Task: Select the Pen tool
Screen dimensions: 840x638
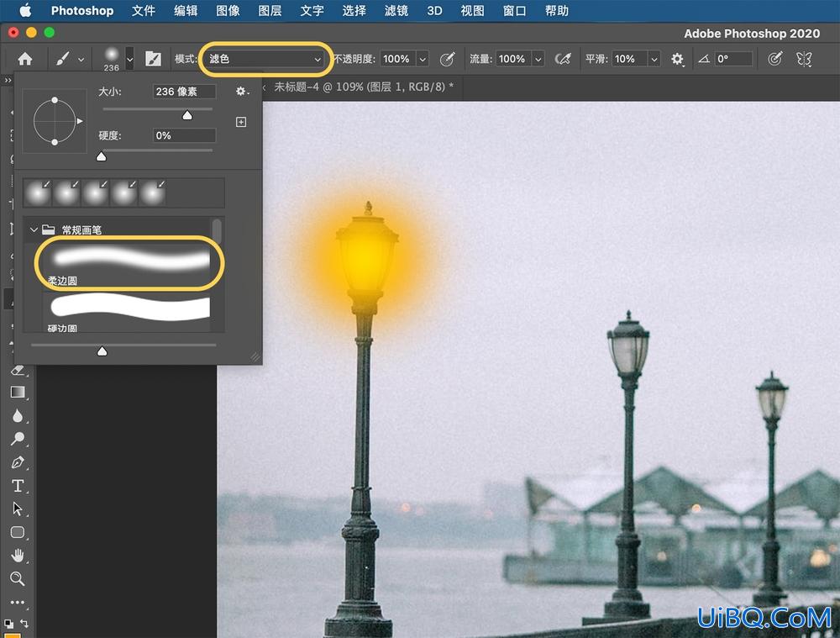Action: (18, 462)
